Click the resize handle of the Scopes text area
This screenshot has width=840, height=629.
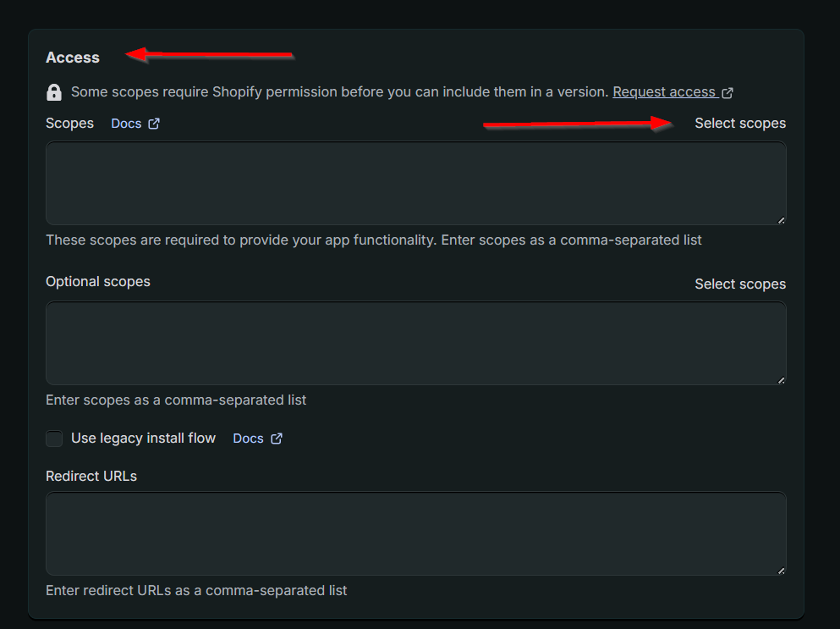[781, 220]
